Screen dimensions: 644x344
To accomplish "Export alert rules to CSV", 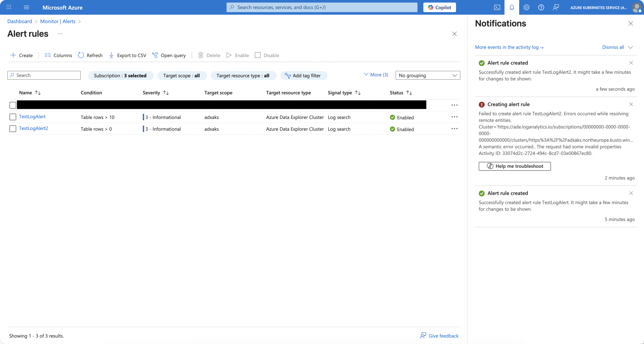I will point(128,55).
